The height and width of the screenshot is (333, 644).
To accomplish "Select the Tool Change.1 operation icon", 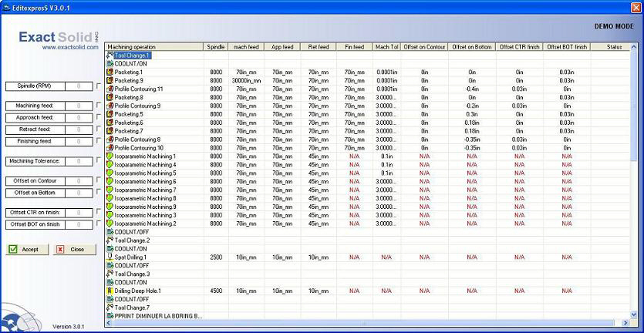I will click(x=110, y=55).
